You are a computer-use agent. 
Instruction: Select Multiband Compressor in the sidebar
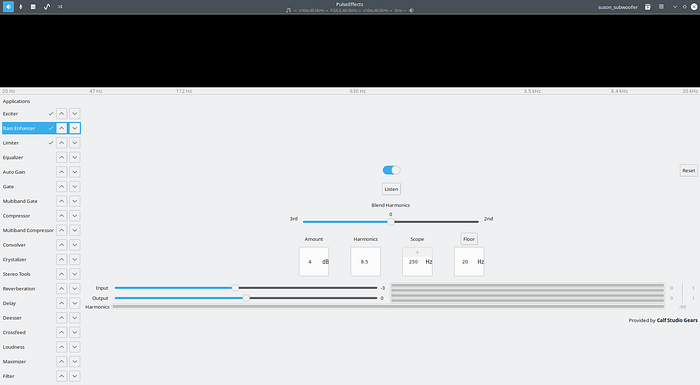(x=28, y=230)
